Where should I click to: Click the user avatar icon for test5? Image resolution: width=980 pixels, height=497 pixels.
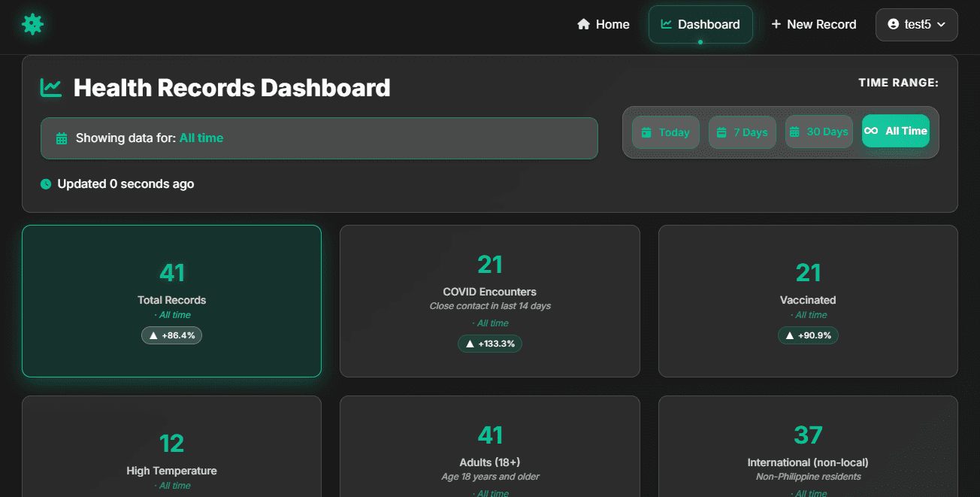[x=893, y=24]
